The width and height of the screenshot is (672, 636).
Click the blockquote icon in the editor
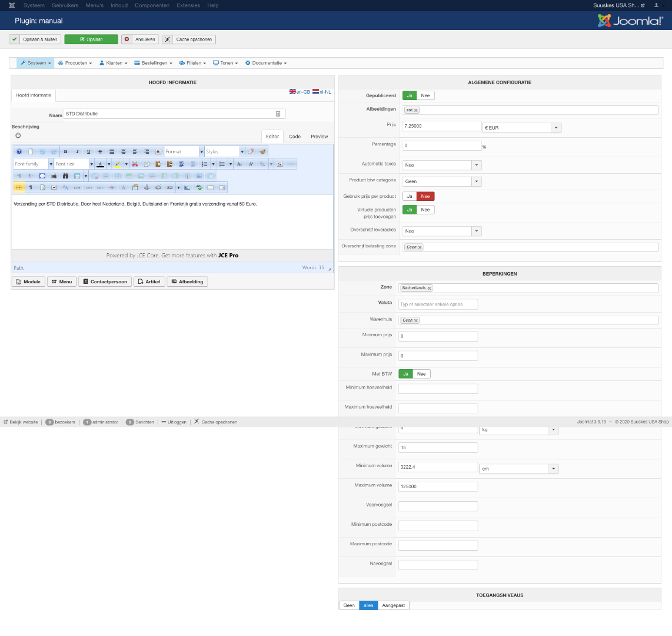point(158,152)
